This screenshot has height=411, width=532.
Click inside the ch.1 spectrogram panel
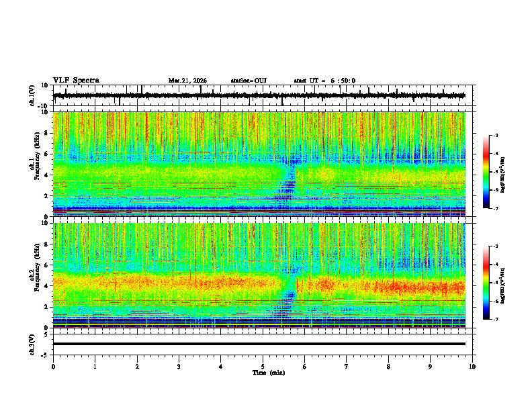[x=259, y=164]
